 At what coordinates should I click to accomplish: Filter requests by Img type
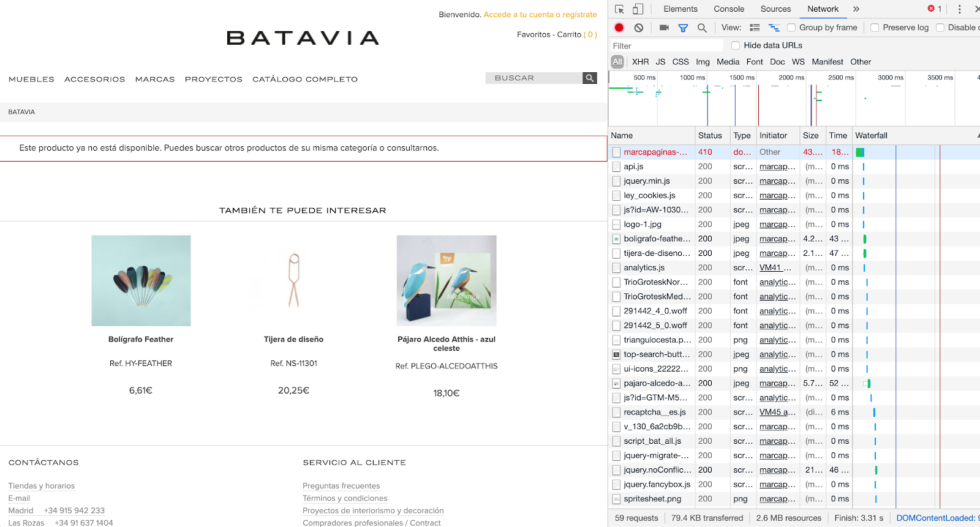coord(703,62)
